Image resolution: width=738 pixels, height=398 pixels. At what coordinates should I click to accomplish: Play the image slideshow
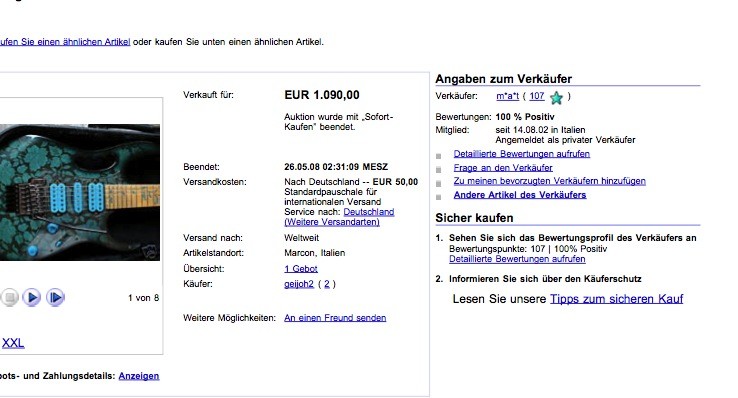click(32, 297)
